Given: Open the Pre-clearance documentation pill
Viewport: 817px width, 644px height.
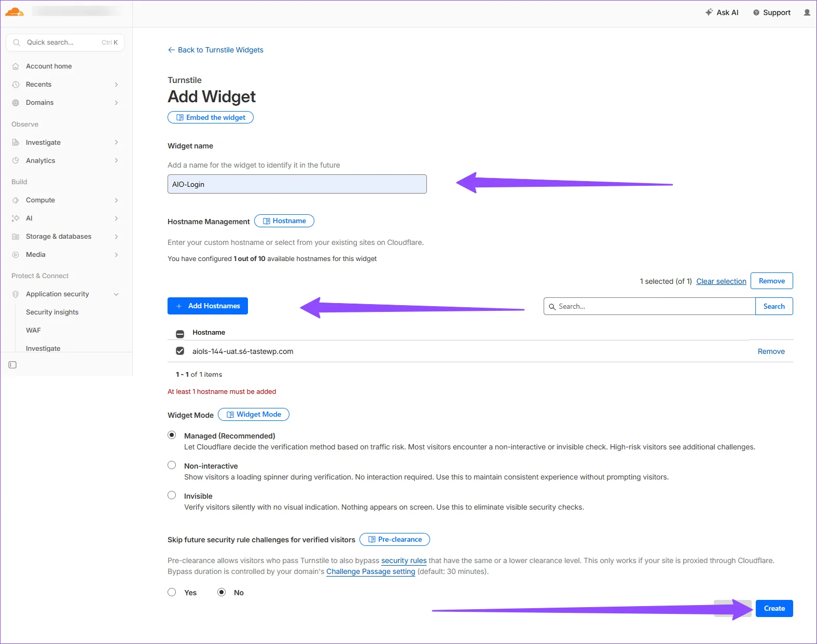Looking at the screenshot, I should [395, 540].
